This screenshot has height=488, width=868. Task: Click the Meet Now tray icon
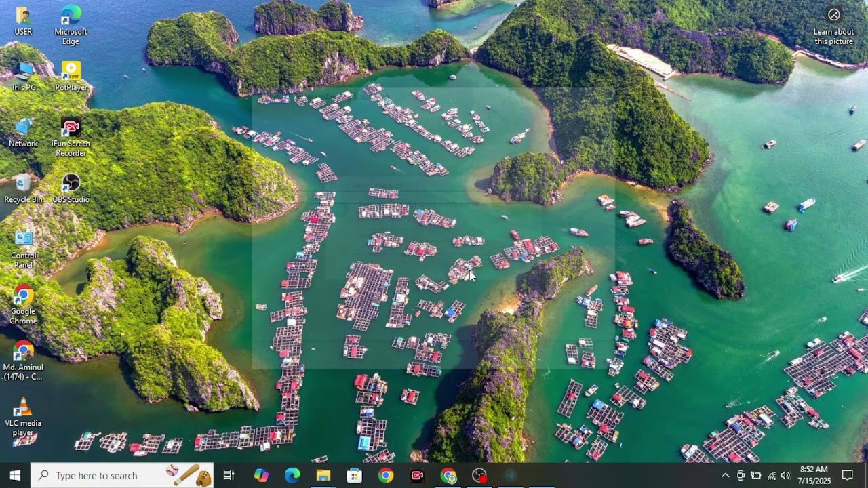741,476
